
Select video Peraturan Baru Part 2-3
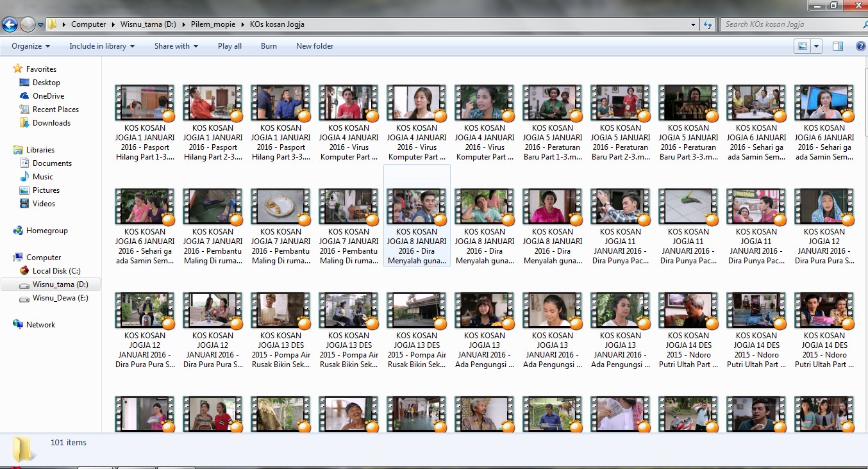coord(621,122)
